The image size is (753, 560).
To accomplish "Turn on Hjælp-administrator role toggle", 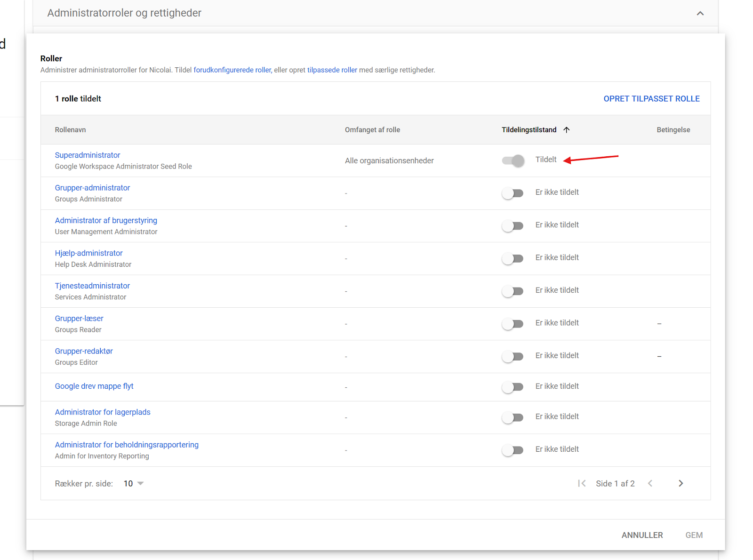I will (513, 258).
